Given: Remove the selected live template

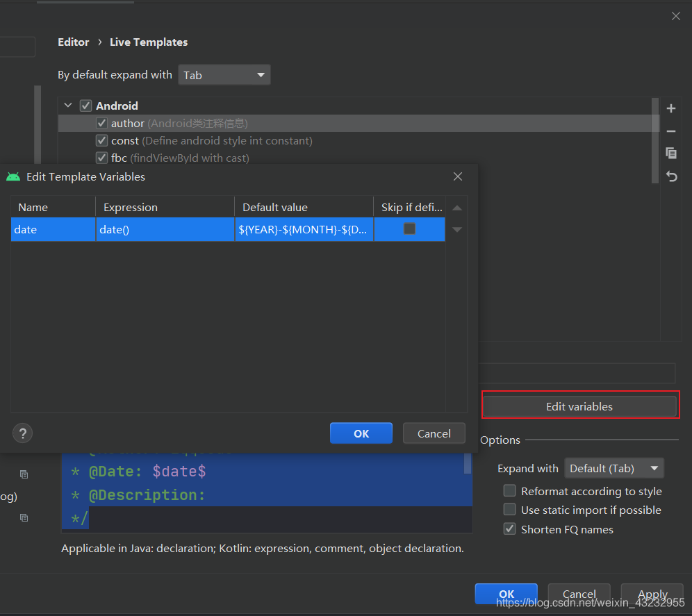Looking at the screenshot, I should (670, 131).
